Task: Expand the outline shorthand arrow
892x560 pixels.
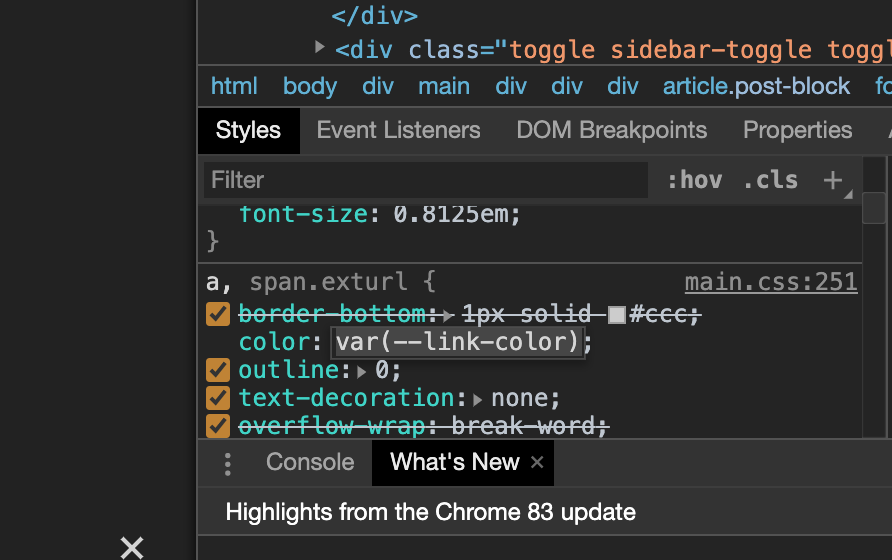Action: 361,371
